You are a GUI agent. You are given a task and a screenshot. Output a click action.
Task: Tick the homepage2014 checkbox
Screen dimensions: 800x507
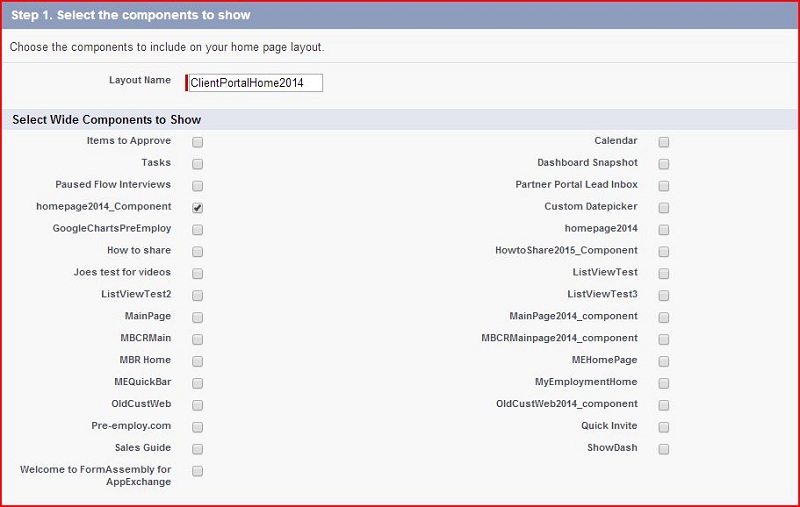point(664,230)
